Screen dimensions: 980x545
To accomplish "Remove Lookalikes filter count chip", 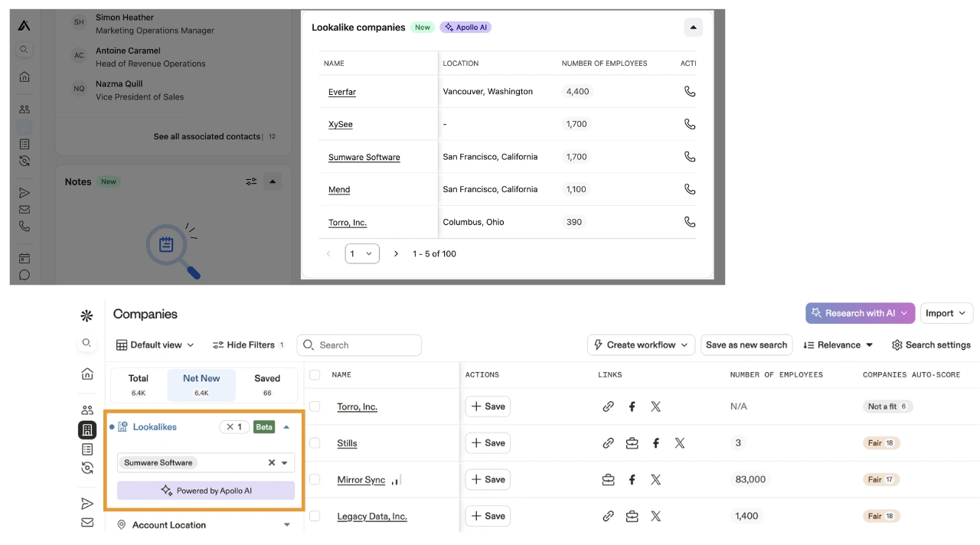I will coord(234,427).
